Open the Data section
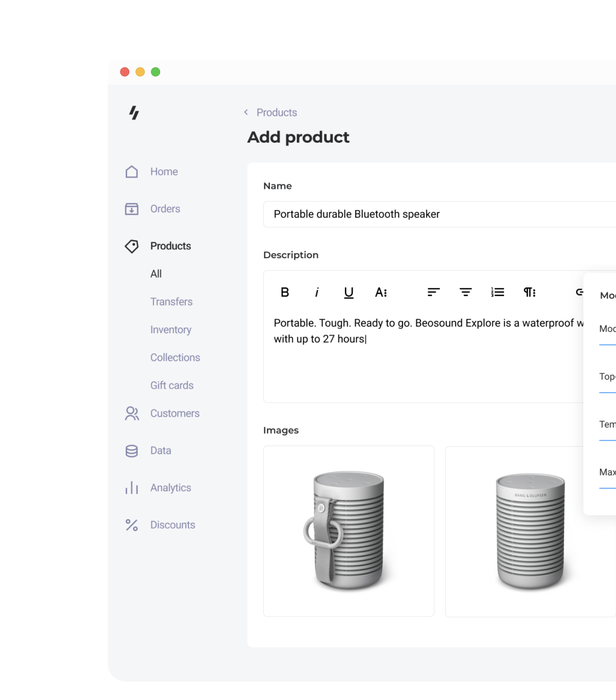Image resolution: width=616 pixels, height=700 pixels. tap(161, 451)
